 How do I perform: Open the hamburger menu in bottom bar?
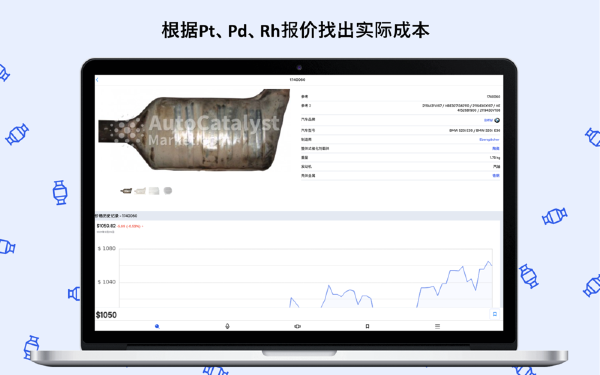(437, 326)
